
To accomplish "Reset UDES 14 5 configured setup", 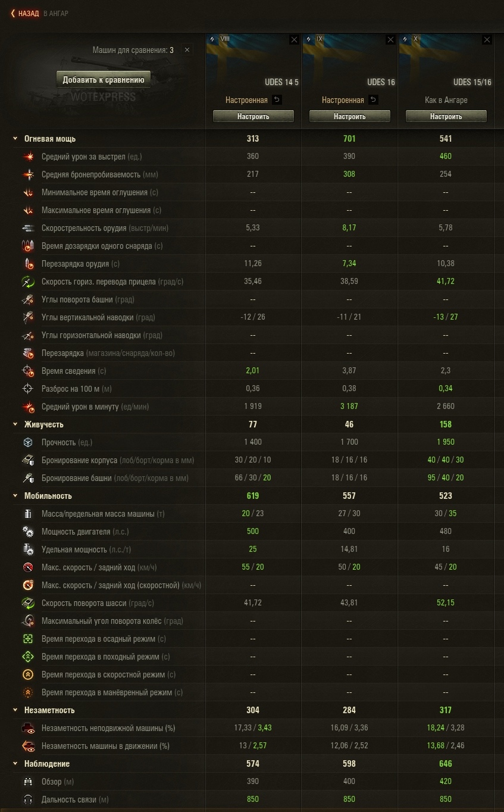I will pos(277,100).
